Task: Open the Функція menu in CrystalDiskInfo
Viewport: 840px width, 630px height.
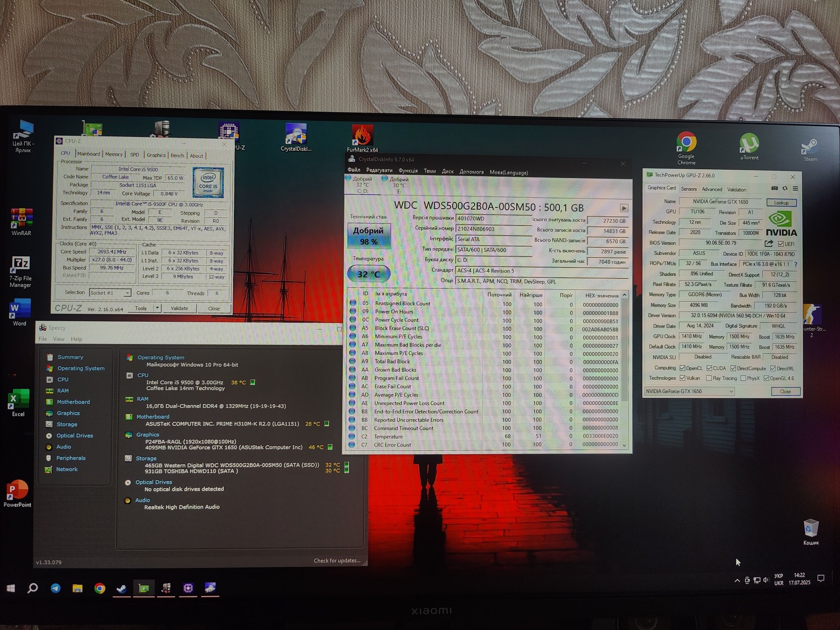Action: click(408, 171)
